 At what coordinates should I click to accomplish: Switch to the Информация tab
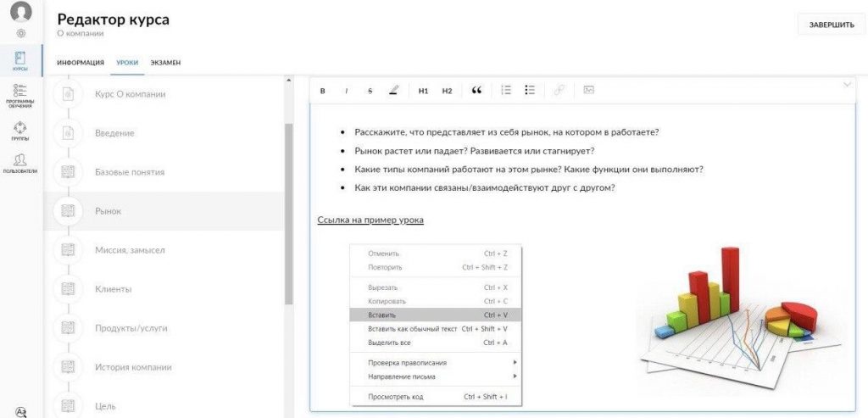81,63
